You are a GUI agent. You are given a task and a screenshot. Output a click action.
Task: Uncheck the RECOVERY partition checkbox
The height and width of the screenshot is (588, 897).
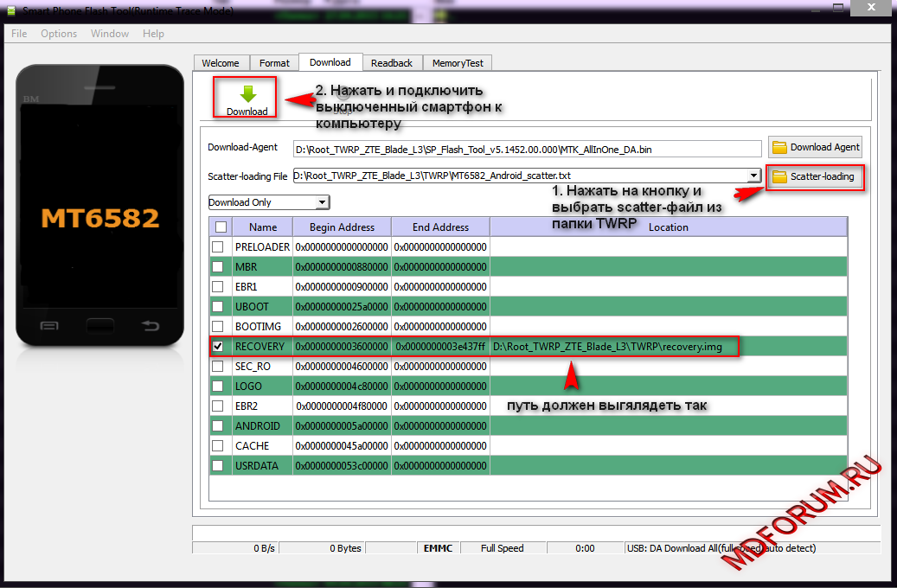(219, 346)
